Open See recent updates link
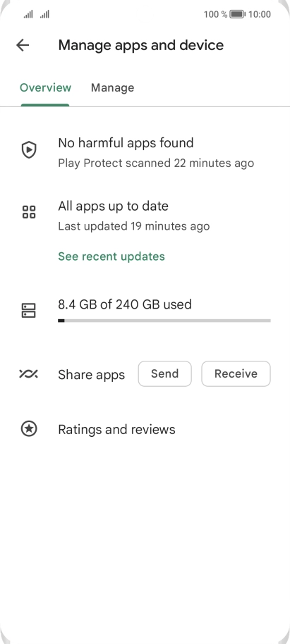This screenshot has height=644, width=290. 111,256
